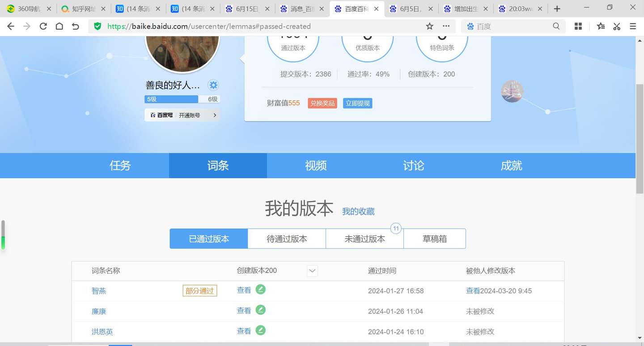
Task: Click the user profile avatar picture
Action: click(x=182, y=54)
